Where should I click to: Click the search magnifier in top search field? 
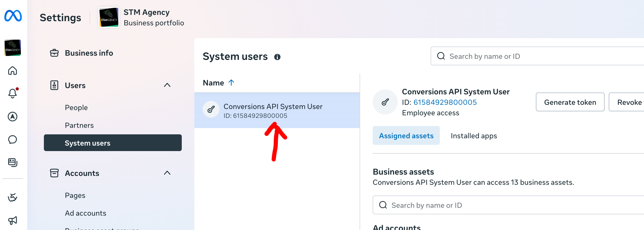(x=441, y=56)
